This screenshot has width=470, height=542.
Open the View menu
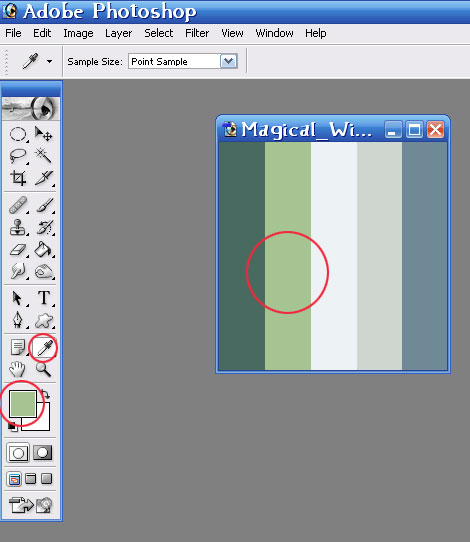pos(232,33)
